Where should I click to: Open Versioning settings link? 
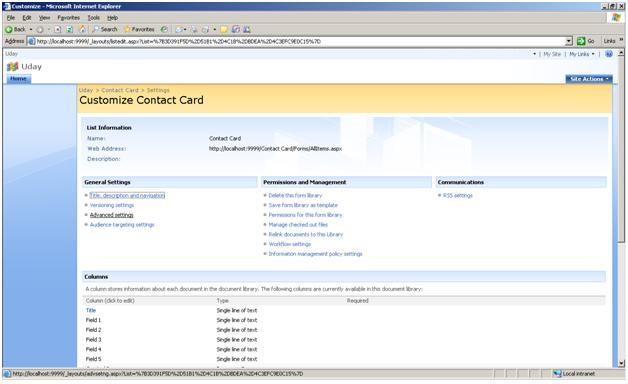point(112,205)
